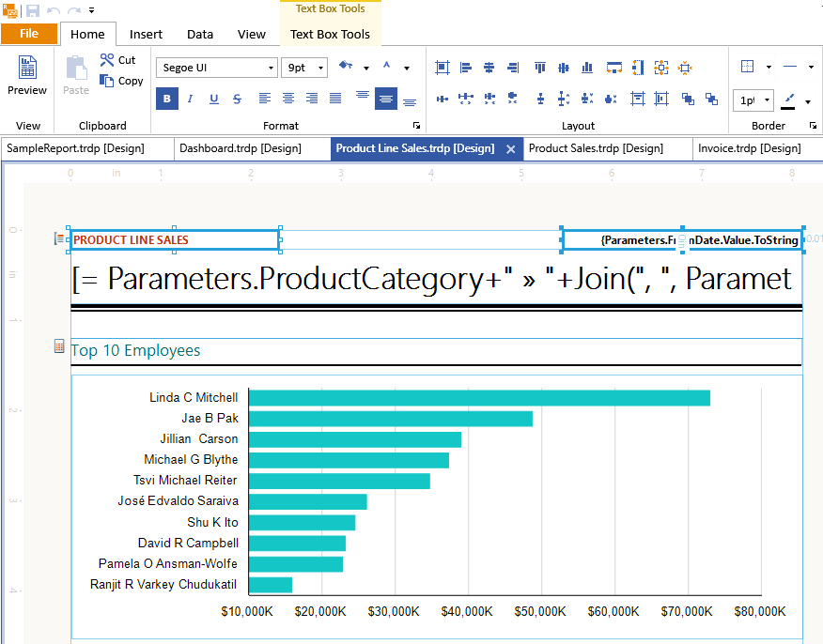The image size is (823, 644).
Task: Copy the selected item
Action: tap(121, 81)
